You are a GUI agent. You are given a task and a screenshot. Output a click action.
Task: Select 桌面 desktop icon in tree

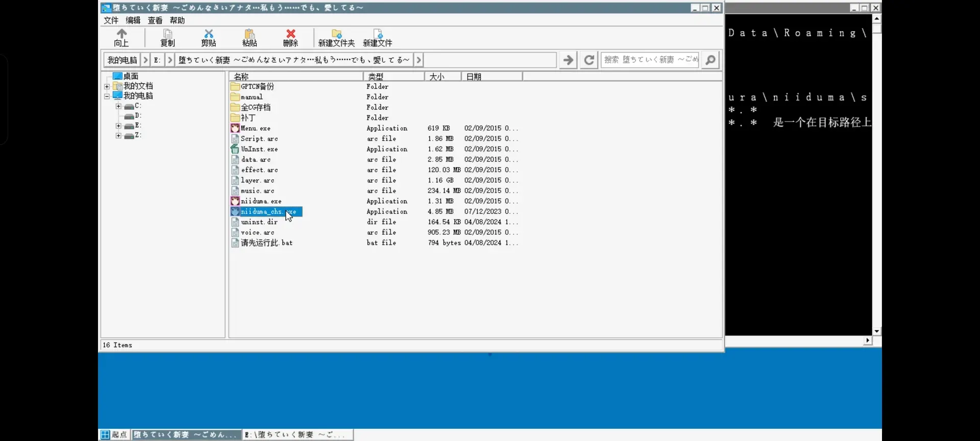click(117, 76)
